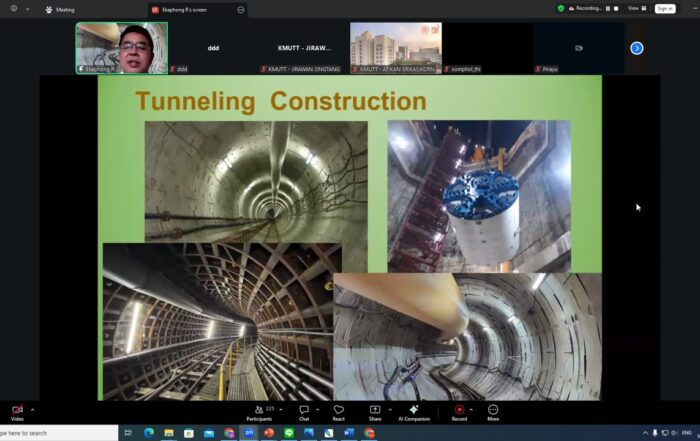Click the Record icon in the toolbar

pos(459,411)
